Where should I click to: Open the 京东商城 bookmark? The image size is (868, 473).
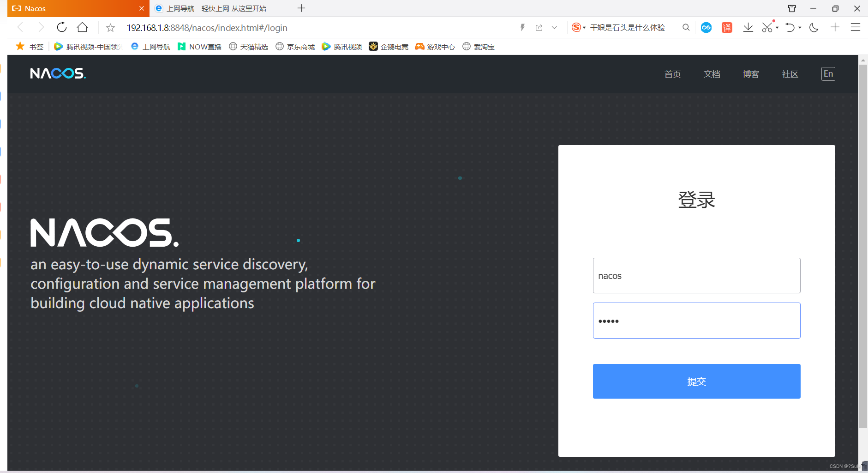pos(295,47)
